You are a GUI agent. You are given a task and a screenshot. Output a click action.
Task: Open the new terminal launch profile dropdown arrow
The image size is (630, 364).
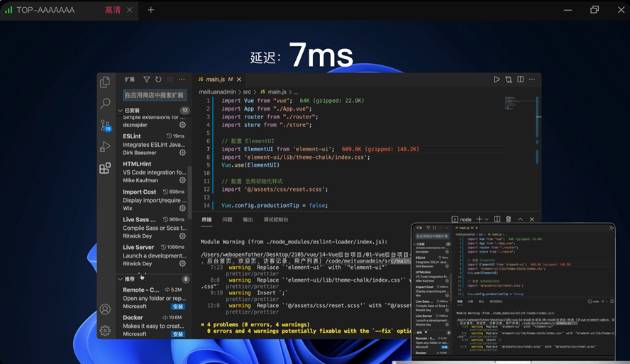pos(487,219)
